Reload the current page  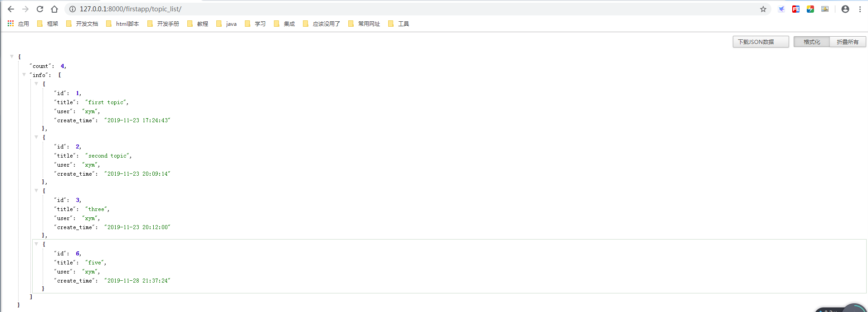tap(40, 9)
